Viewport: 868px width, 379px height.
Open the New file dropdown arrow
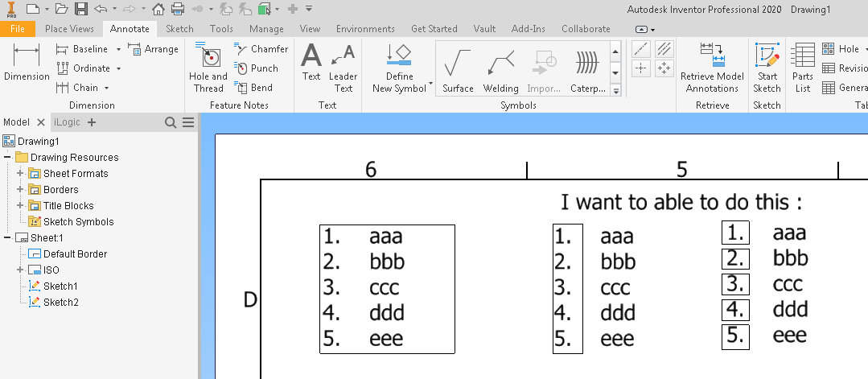coord(47,9)
